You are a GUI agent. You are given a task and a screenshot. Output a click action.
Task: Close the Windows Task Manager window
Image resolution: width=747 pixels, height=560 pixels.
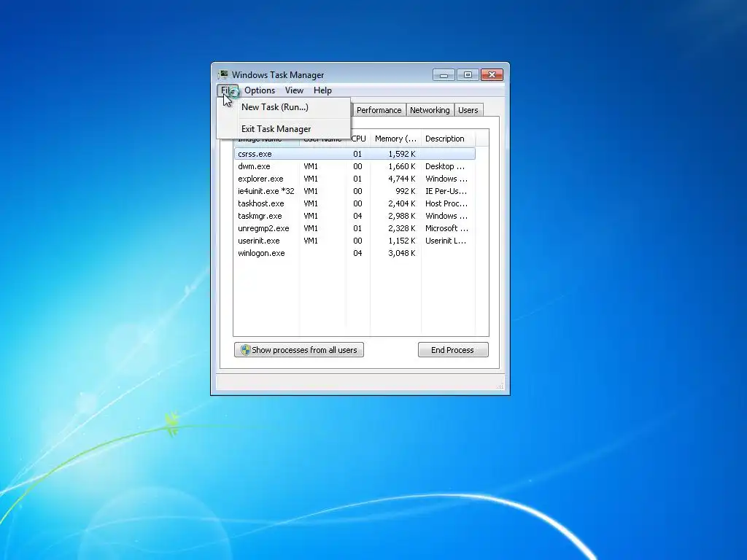[x=492, y=75]
